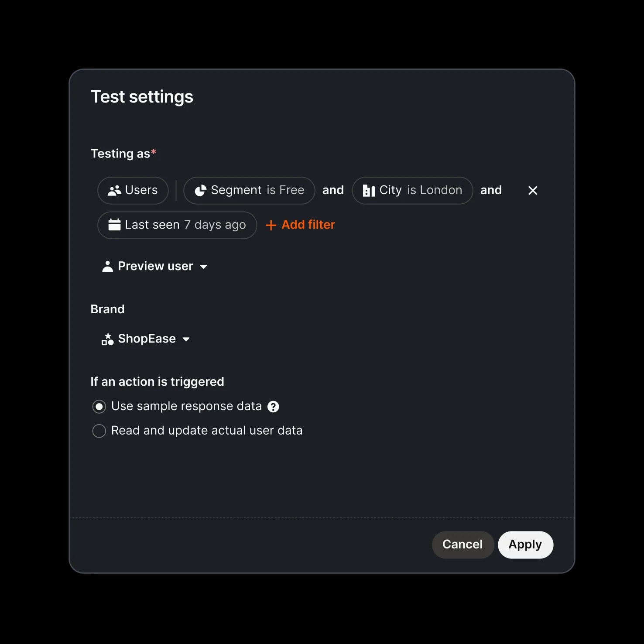Click the calendar icon on Last seen filter

[114, 225]
